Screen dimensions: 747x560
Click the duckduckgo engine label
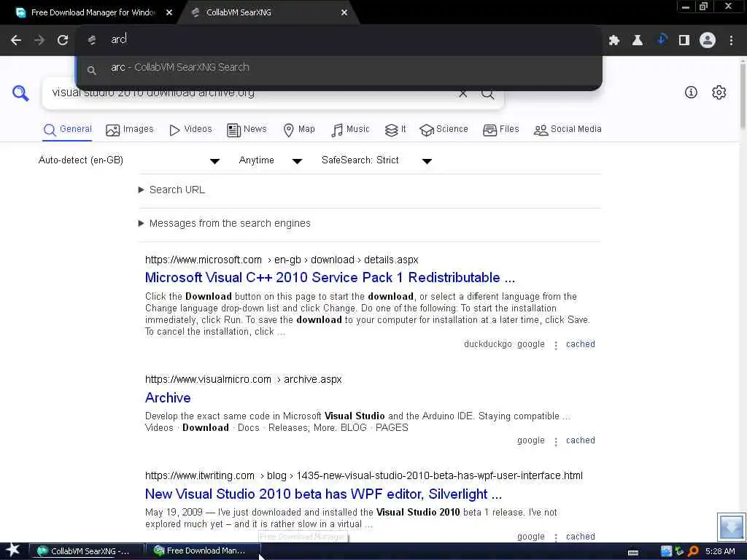click(x=488, y=344)
